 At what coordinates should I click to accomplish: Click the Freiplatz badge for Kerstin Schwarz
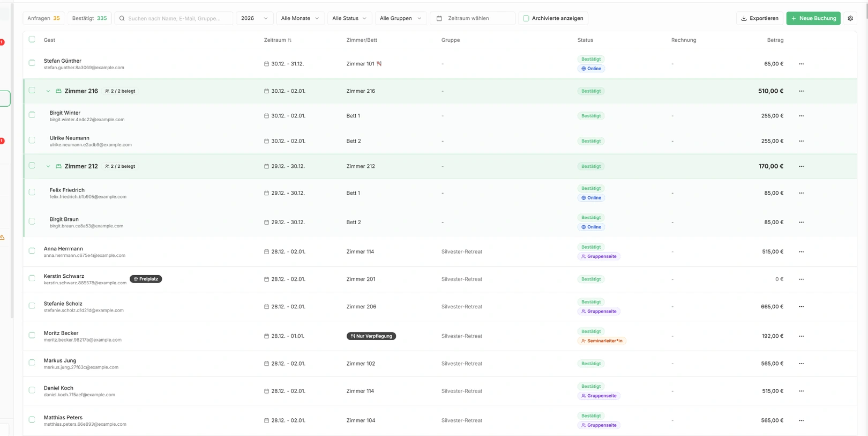point(146,279)
